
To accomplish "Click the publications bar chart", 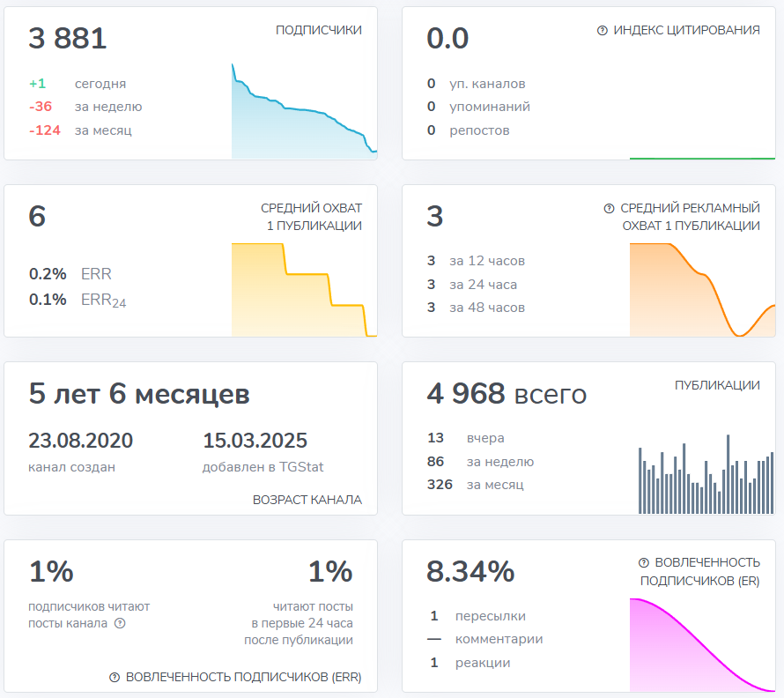I will pos(705,476).
